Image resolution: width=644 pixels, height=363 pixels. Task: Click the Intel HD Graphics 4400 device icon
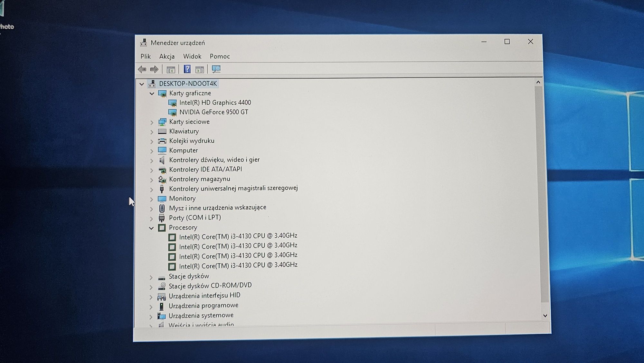(173, 103)
